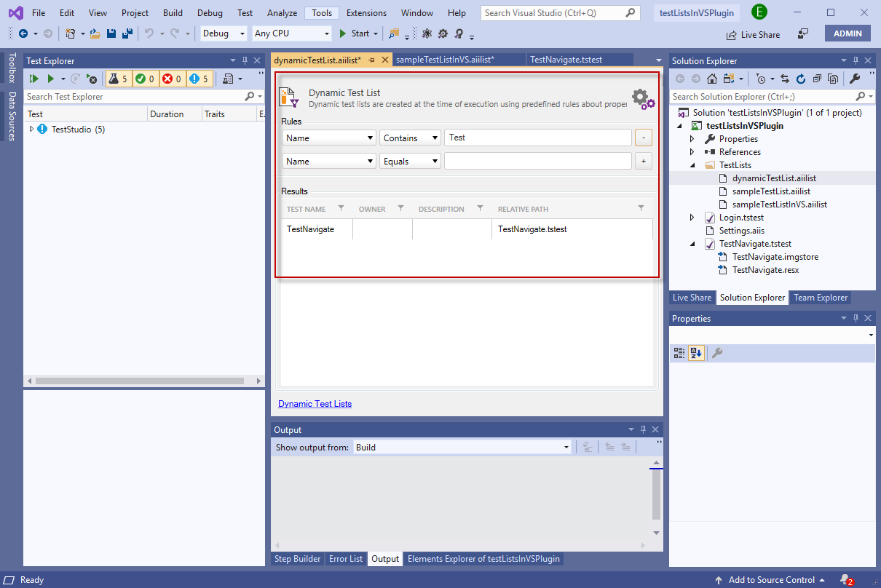Open the Test Explorer playlist settings icon
The width and height of the screenshot is (881, 588).
(x=229, y=79)
